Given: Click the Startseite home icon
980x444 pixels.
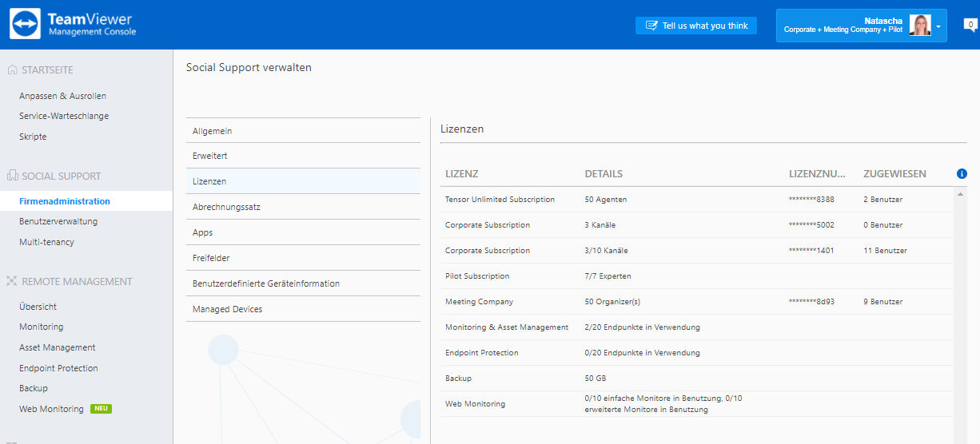Looking at the screenshot, I should point(12,70).
